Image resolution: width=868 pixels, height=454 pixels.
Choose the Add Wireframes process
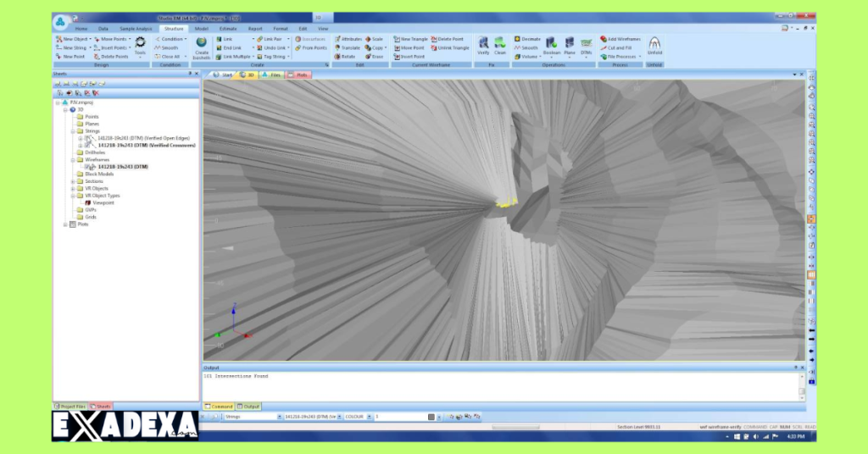pos(620,39)
